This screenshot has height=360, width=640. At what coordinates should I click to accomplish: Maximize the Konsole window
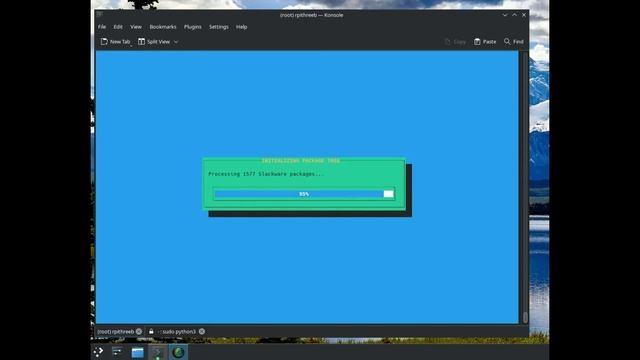(514, 15)
